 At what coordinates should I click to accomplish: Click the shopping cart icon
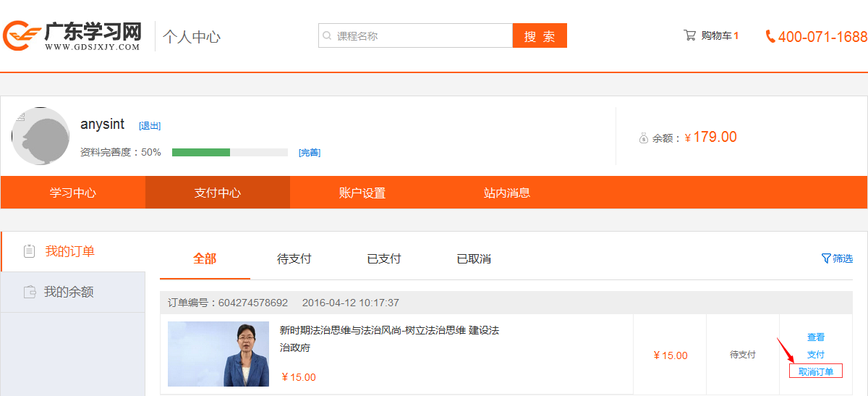689,35
